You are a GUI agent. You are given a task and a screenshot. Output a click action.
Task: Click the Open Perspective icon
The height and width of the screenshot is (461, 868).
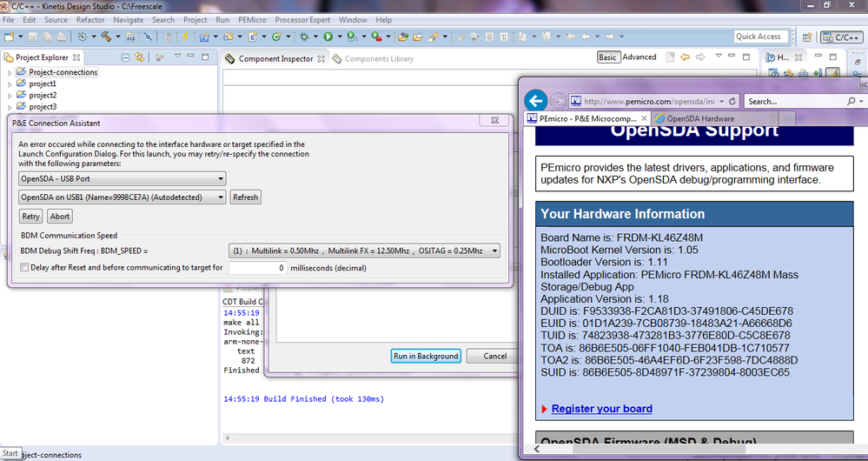[x=807, y=37]
